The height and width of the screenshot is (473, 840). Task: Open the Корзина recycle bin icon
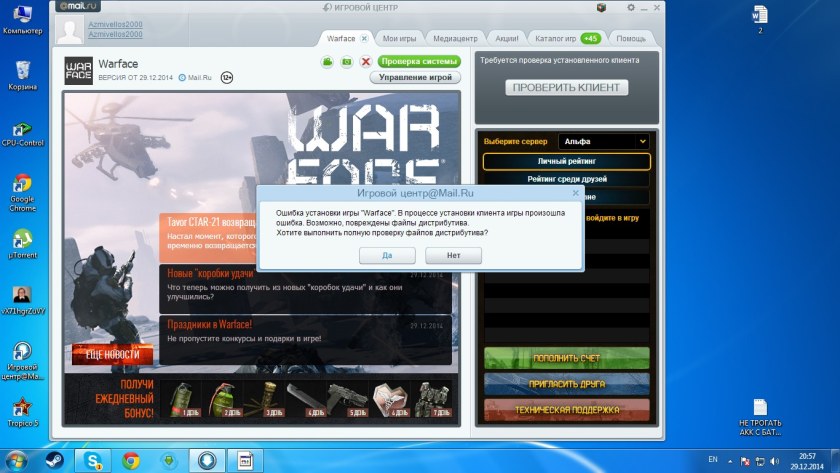pos(22,75)
